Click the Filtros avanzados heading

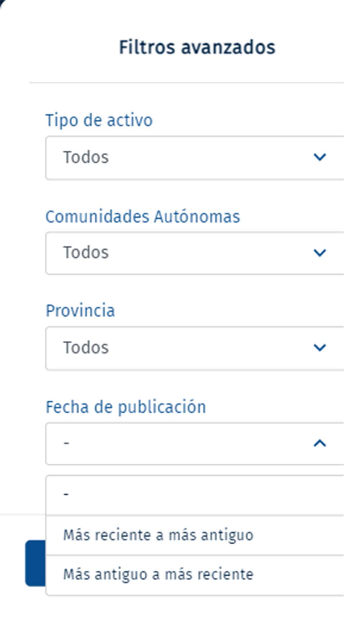197,47
